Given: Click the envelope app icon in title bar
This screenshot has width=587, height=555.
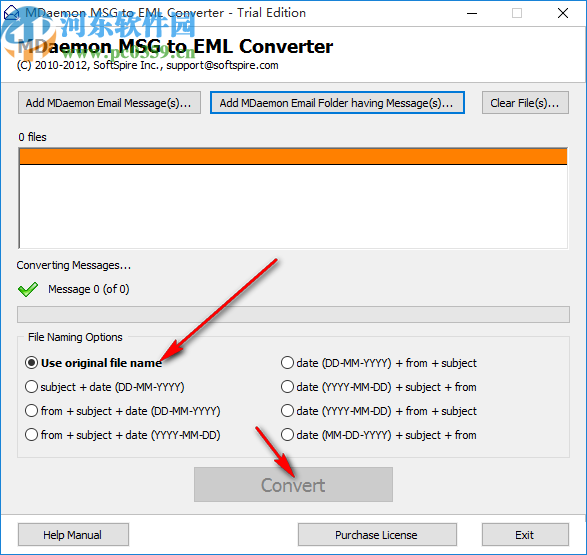Looking at the screenshot, I should click(x=11, y=13).
